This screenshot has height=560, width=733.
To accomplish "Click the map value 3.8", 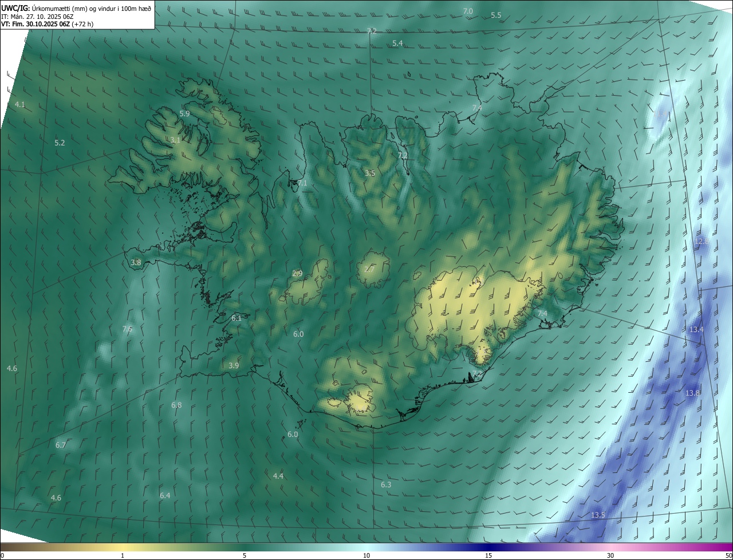I will 136,262.
